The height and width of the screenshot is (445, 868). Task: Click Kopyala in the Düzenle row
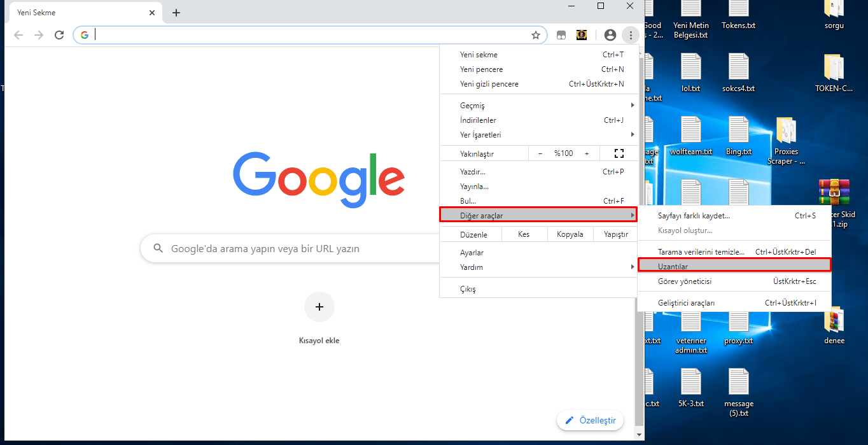570,234
